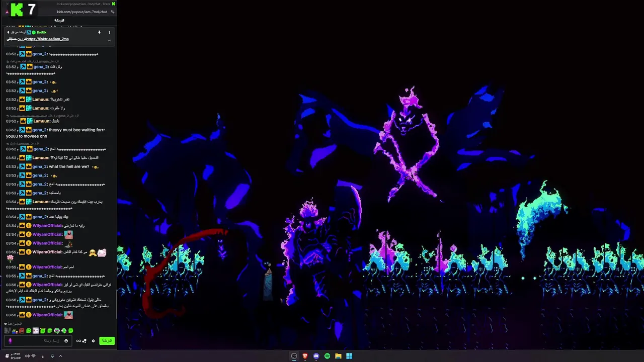Select message 'theyyy must bee waiting forrr'
Screen dimensions: 644x362
77,130
